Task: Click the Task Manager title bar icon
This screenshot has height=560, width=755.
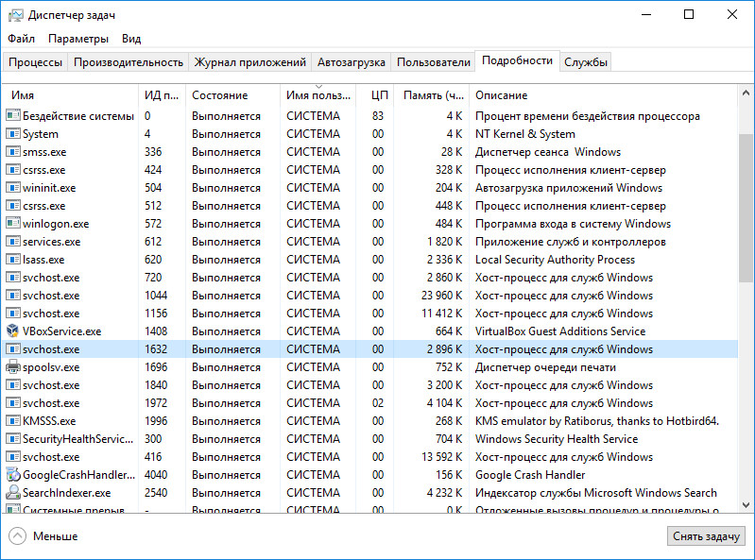Action: 15,15
